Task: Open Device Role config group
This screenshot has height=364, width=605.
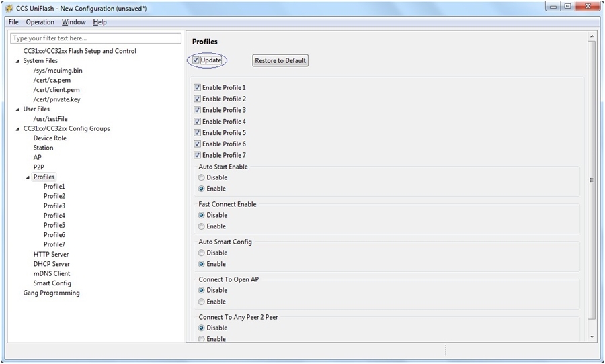Action: (x=50, y=138)
